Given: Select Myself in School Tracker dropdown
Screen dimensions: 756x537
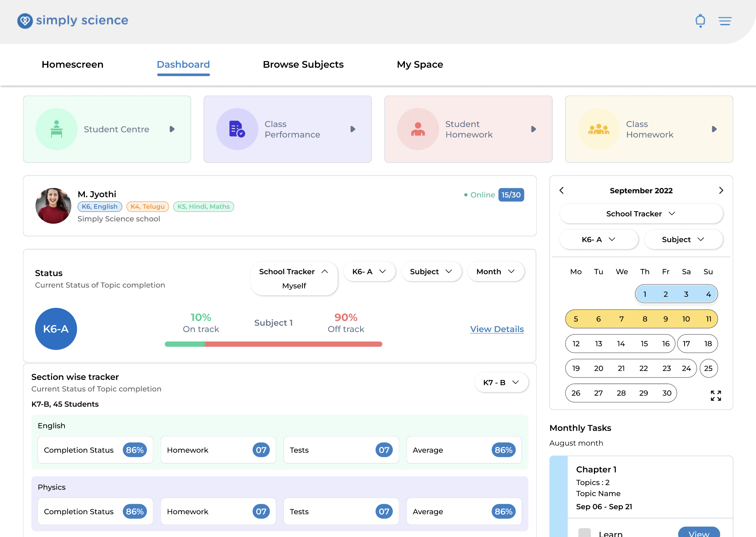Looking at the screenshot, I should [x=294, y=286].
